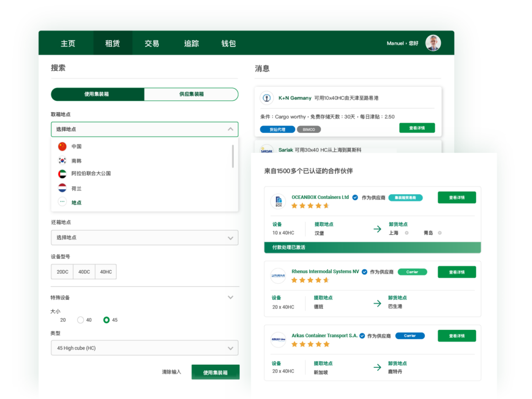Go to the 钱包 navigation tab

point(229,44)
